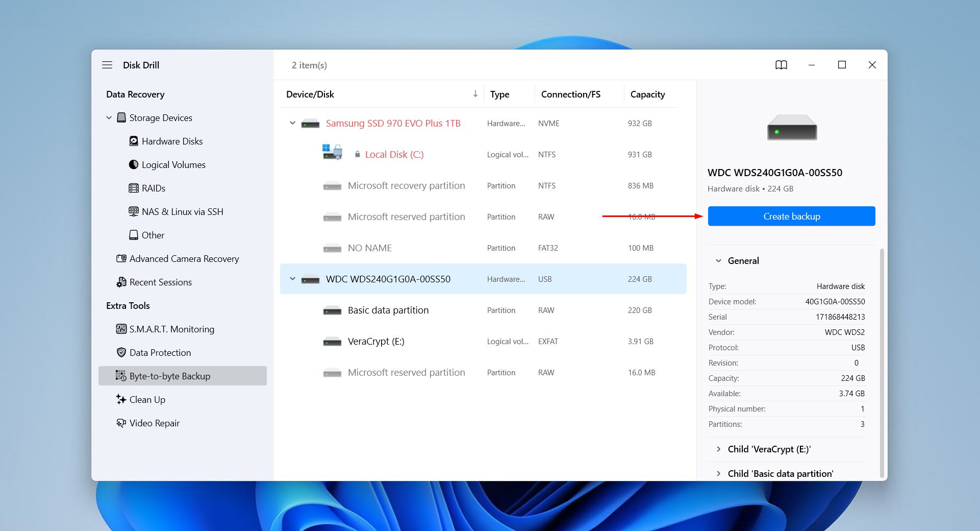The image size is (980, 531).
Task: Collapse the General section
Action: (x=718, y=260)
